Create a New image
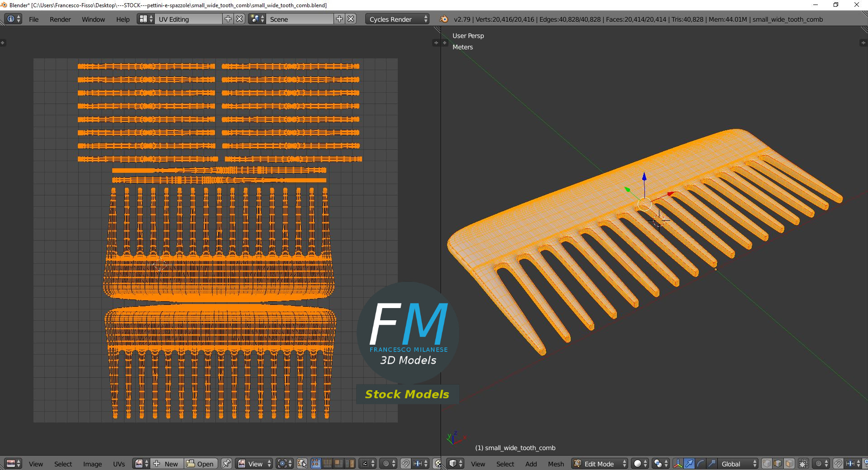 (167, 464)
